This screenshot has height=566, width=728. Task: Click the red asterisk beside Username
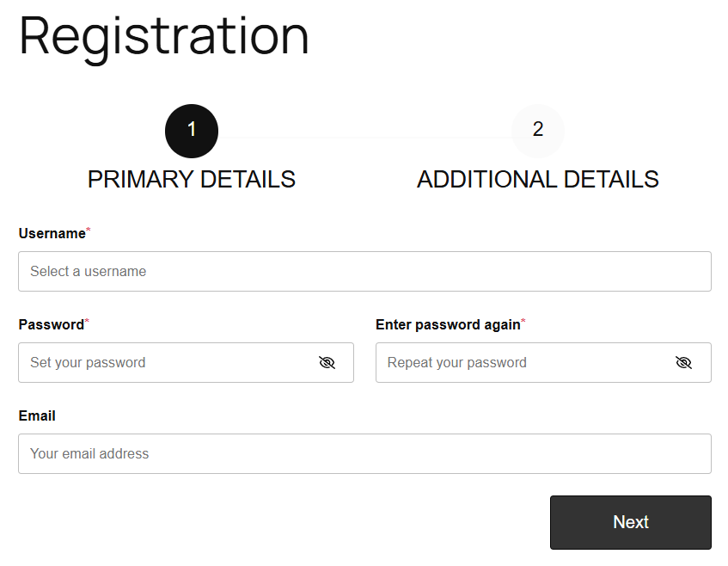pyautogui.click(x=89, y=231)
